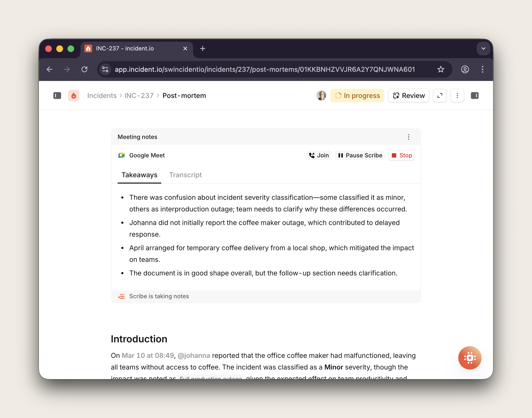Image resolution: width=532 pixels, height=418 pixels.
Task: Click the Review button
Action: pos(408,96)
